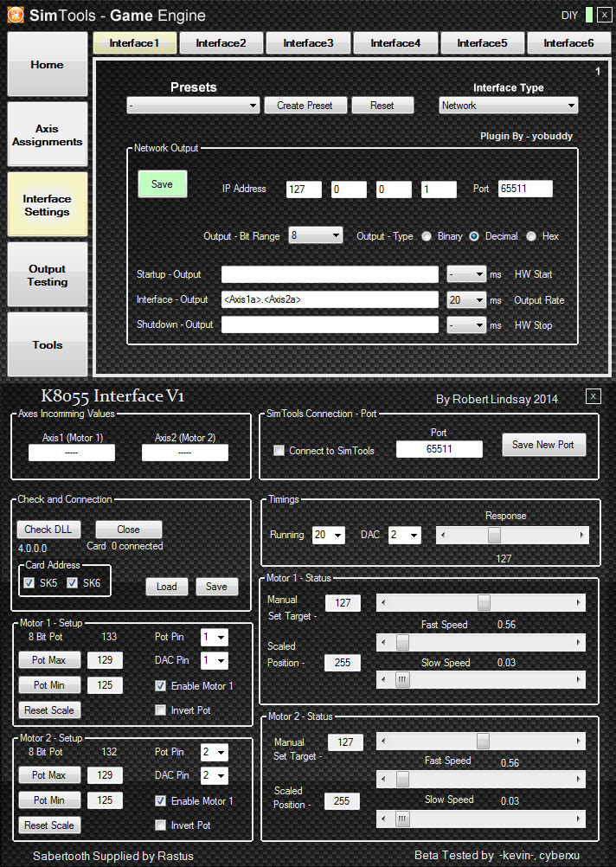
Task: Select the Interface5 tab
Action: coord(482,43)
